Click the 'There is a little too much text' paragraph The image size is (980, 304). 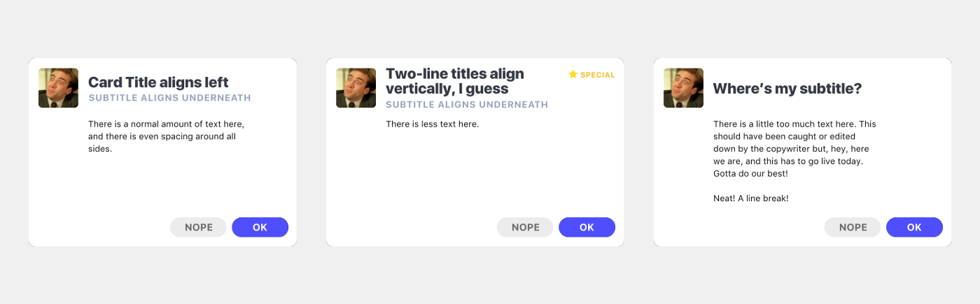click(x=794, y=148)
